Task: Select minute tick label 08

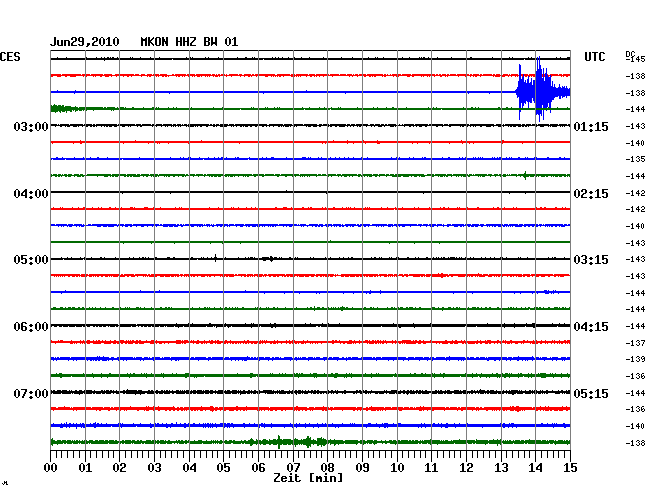Action: click(327, 467)
